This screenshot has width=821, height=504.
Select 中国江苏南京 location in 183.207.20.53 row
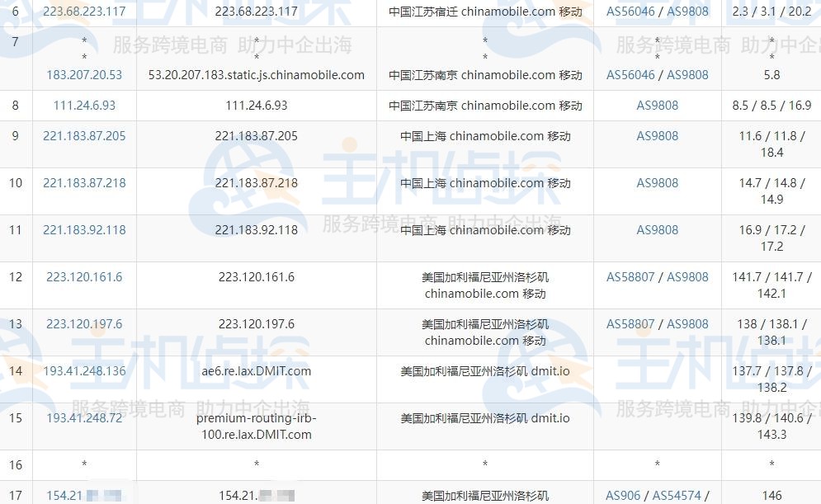click(x=485, y=75)
